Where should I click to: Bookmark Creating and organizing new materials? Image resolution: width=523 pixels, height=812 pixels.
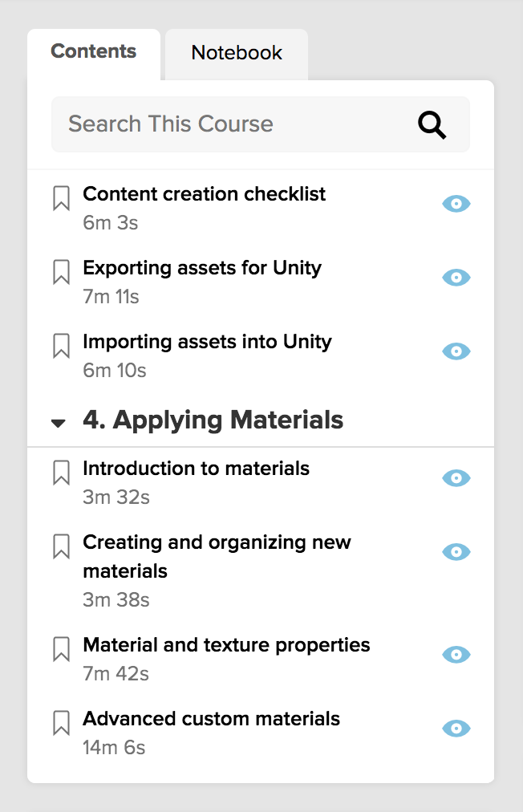point(61,547)
